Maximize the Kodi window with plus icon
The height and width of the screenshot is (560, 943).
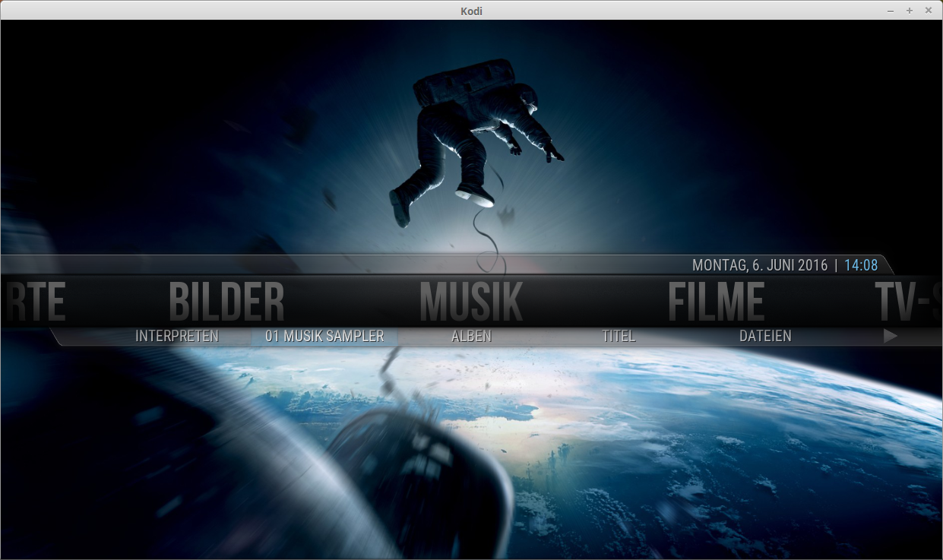910,11
